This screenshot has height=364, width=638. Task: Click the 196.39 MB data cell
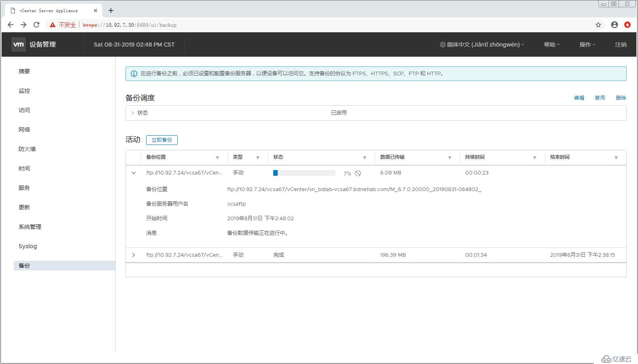click(393, 255)
